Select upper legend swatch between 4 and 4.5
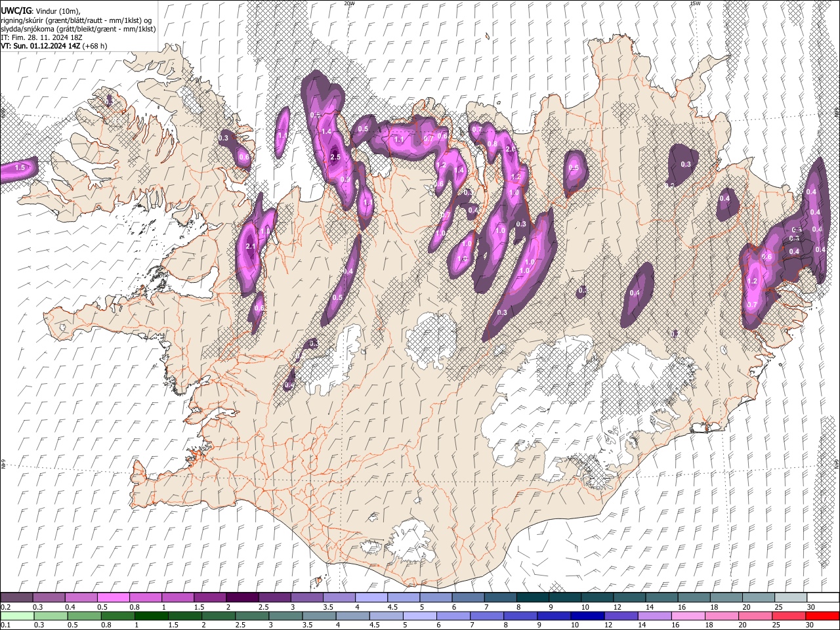840x630 pixels. [x=371, y=598]
